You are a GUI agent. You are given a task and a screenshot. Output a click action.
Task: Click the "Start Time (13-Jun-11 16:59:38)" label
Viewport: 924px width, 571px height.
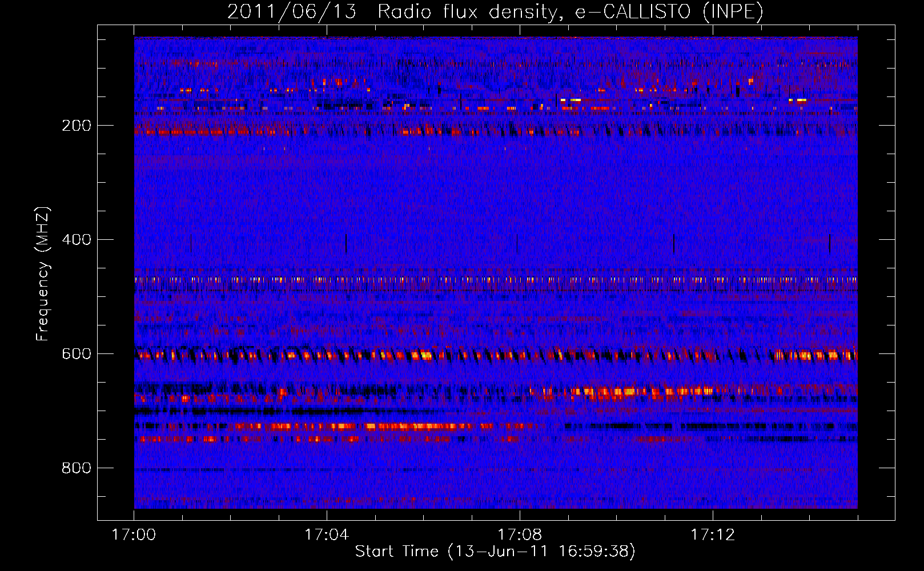click(x=495, y=552)
